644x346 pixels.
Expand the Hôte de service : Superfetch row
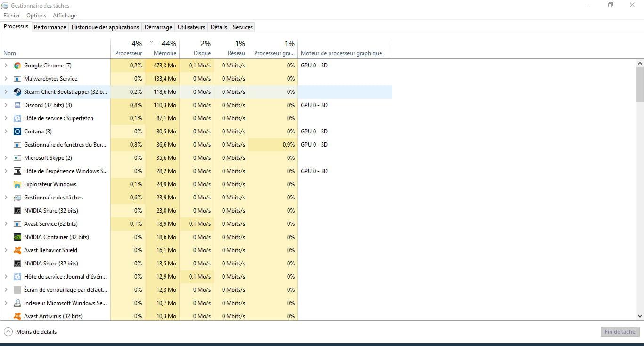click(6, 118)
